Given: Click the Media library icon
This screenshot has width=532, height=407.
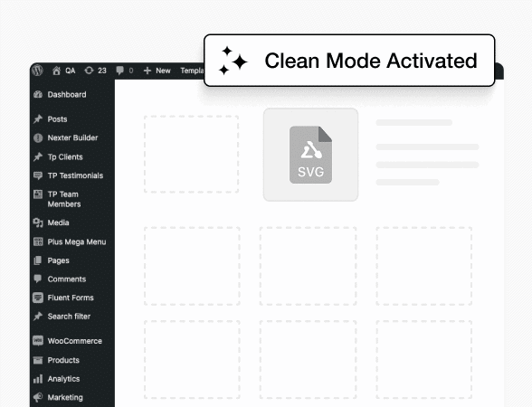Looking at the screenshot, I should point(38,222).
